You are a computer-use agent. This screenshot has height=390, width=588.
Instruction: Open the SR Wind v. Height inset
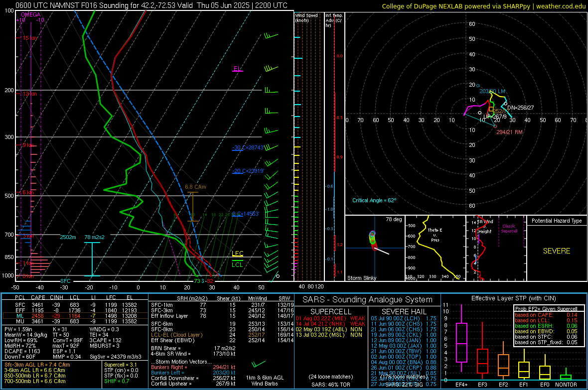coord(496,248)
